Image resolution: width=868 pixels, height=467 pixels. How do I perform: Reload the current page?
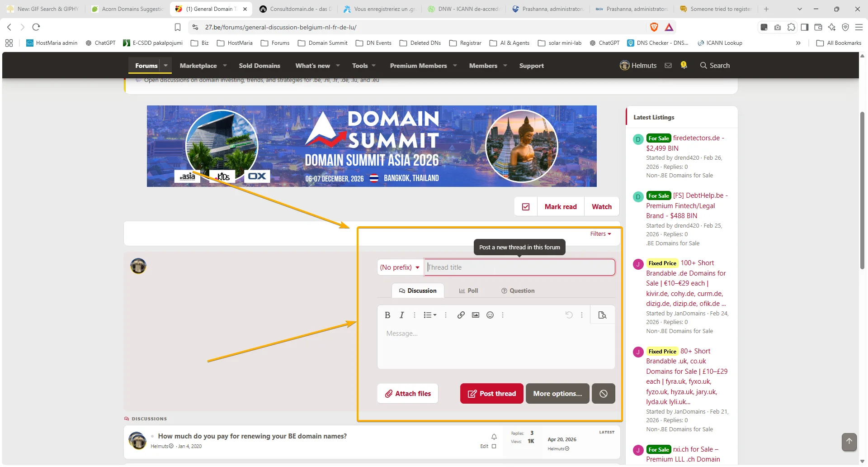36,27
